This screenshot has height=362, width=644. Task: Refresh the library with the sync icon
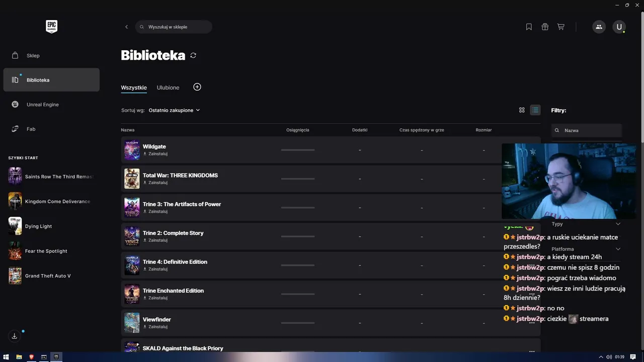[x=193, y=55]
